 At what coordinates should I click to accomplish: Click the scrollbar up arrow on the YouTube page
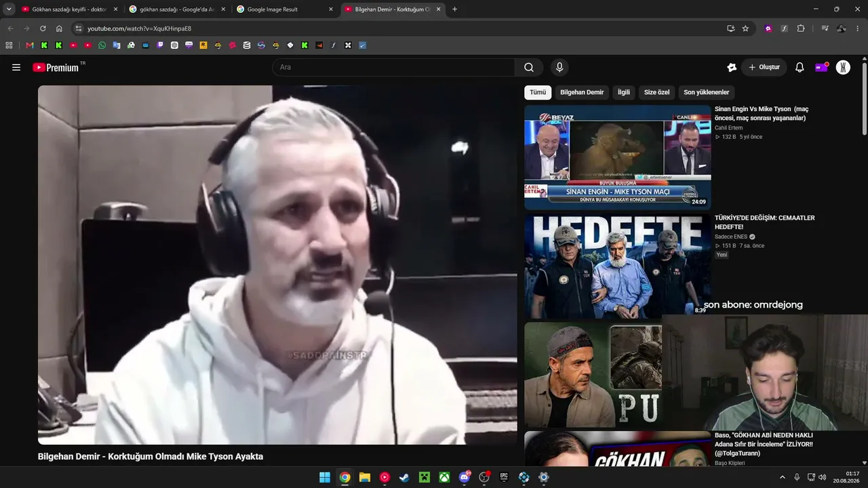[864, 59]
